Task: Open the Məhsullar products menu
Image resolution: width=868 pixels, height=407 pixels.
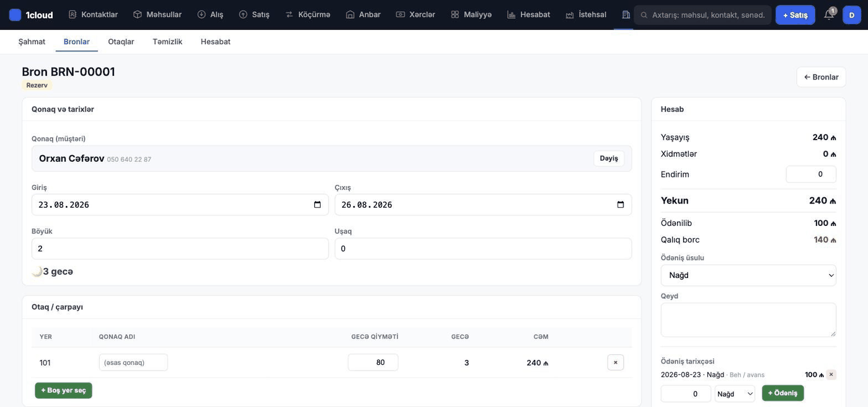Action: pos(157,14)
